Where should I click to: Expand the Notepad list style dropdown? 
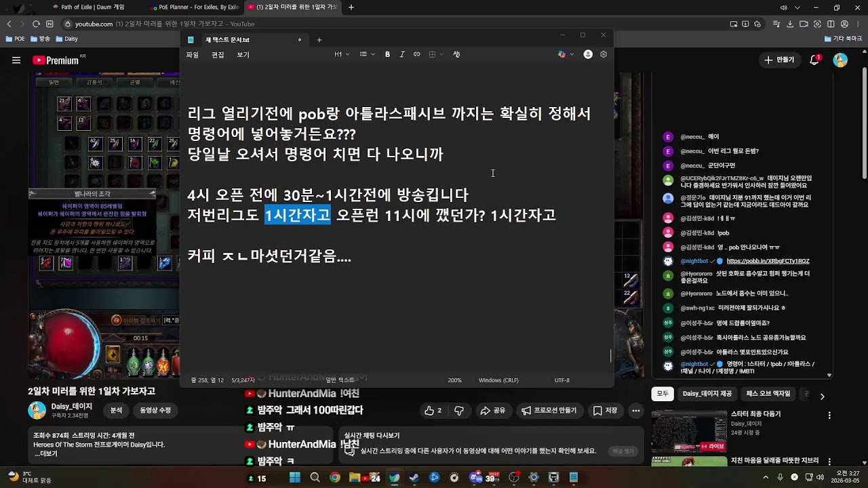(367, 54)
